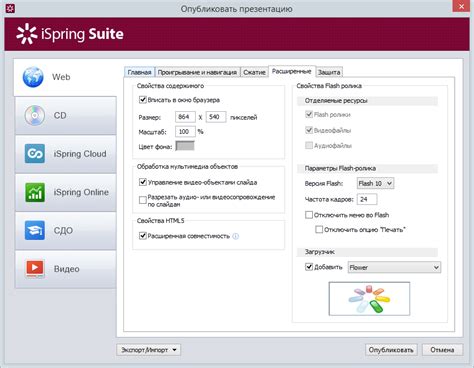Enable Отключить меню во Flash checkbox
Screen dimensions: 474x368
click(309, 215)
